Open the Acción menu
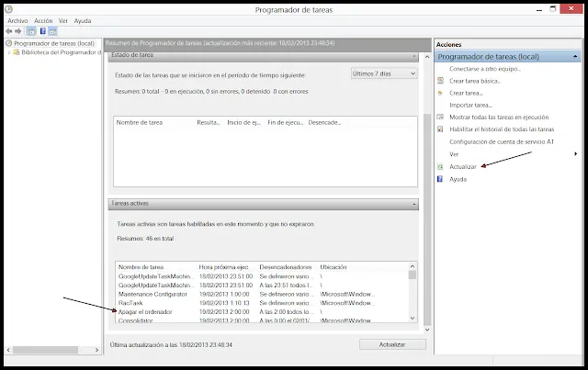Viewport: 588px width, 370px height. coord(43,21)
